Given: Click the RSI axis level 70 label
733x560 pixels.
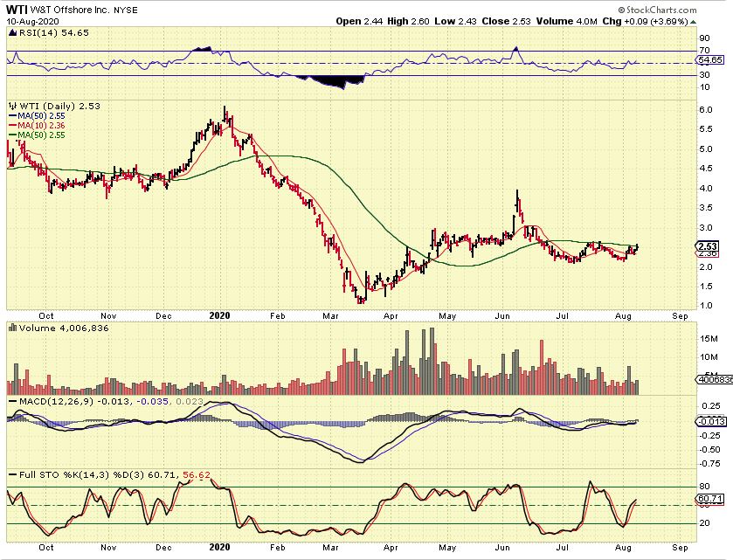Looking at the screenshot, I should [x=704, y=51].
